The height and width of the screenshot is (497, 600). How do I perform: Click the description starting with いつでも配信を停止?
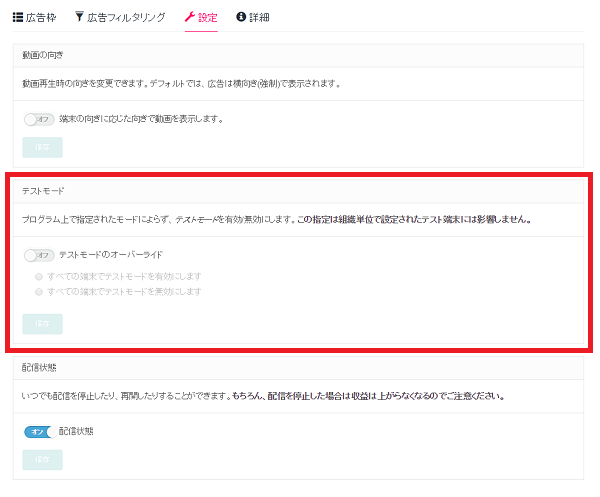click(263, 396)
